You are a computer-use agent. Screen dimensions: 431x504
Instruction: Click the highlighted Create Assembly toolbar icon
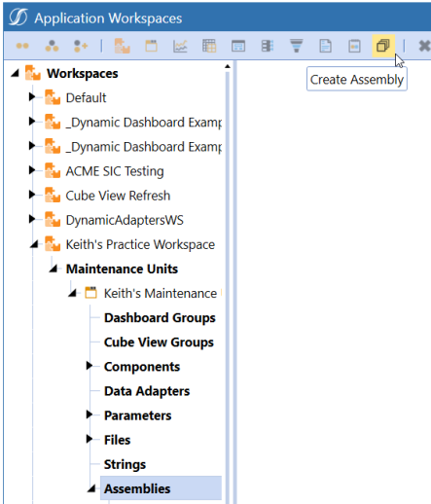[383, 46]
